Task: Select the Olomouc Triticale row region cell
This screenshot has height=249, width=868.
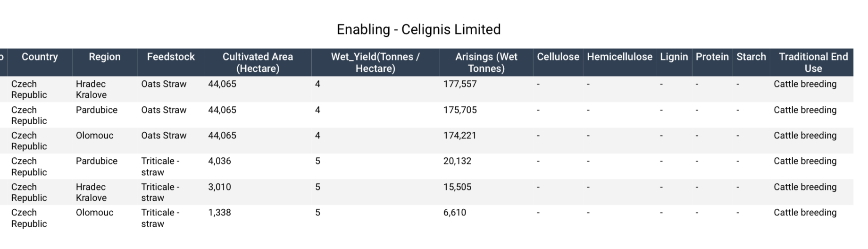Action: pyautogui.click(x=94, y=213)
